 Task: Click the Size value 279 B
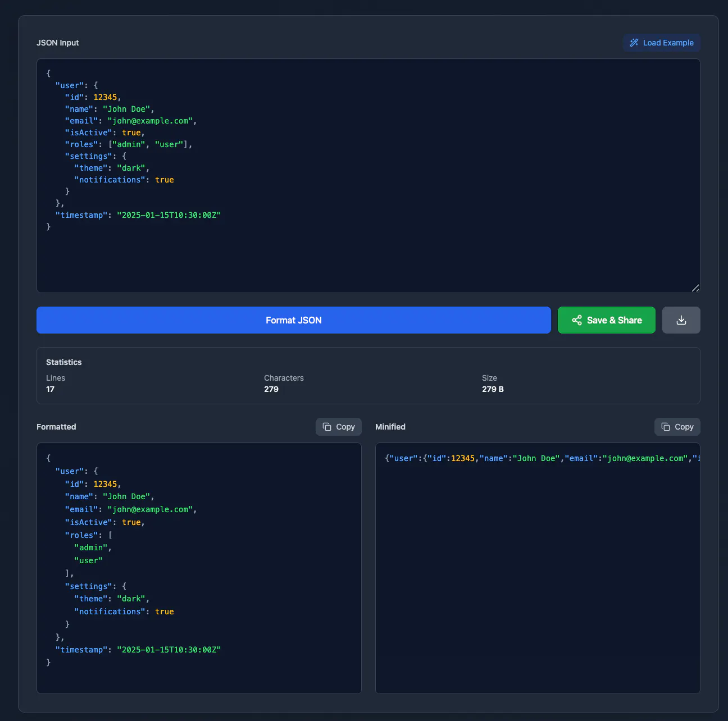493,389
